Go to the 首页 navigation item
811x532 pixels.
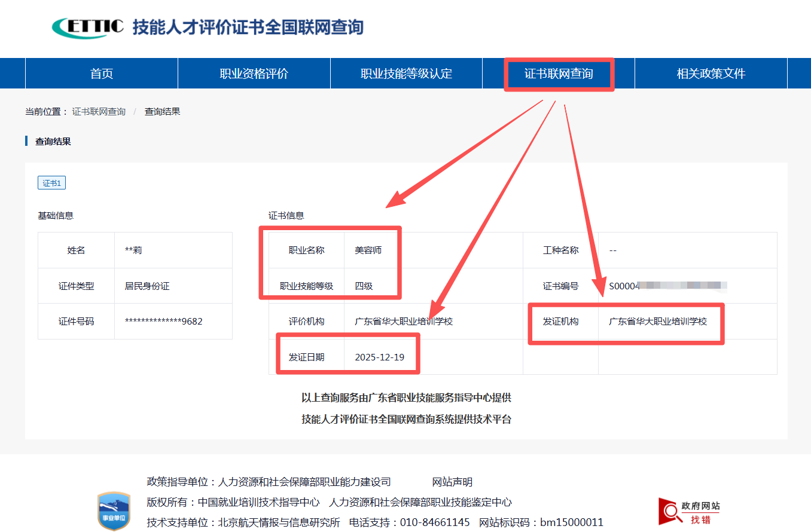click(102, 74)
